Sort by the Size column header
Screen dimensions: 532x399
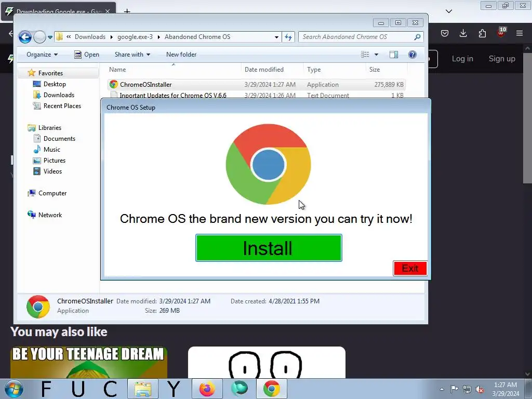[x=375, y=69]
